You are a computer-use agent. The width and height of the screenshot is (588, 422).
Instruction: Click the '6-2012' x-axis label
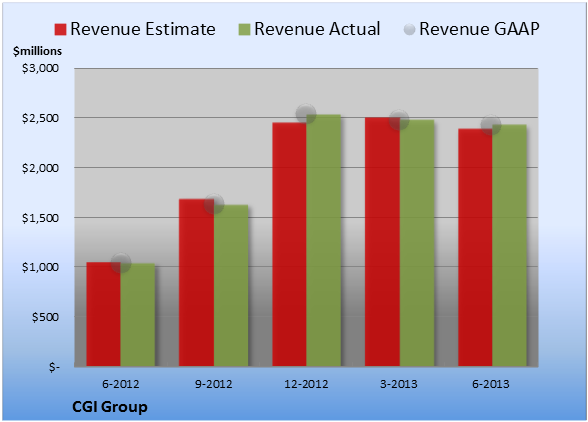coord(121,384)
